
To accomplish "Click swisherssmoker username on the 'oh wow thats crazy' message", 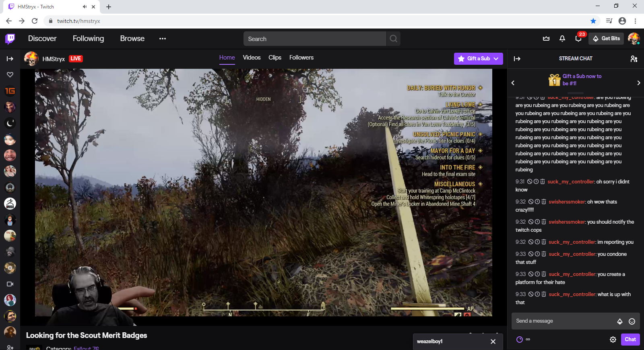I will point(567,202).
